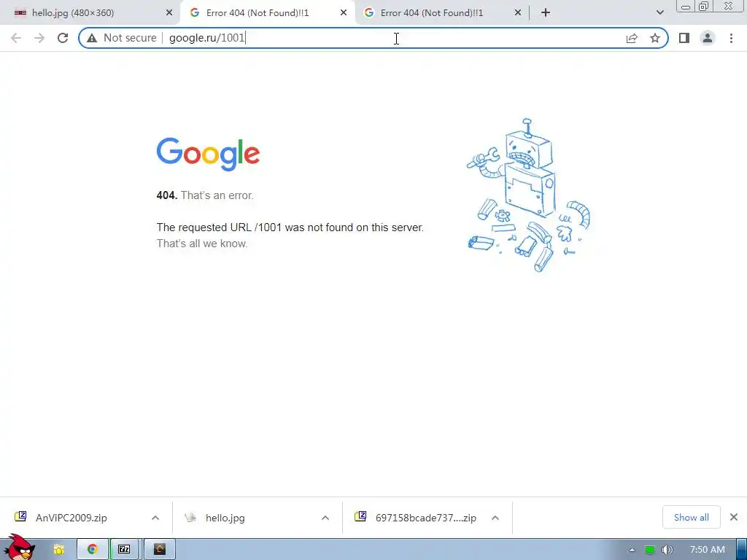Click the 7:50 AM clock
The image size is (747, 560).
click(x=708, y=550)
